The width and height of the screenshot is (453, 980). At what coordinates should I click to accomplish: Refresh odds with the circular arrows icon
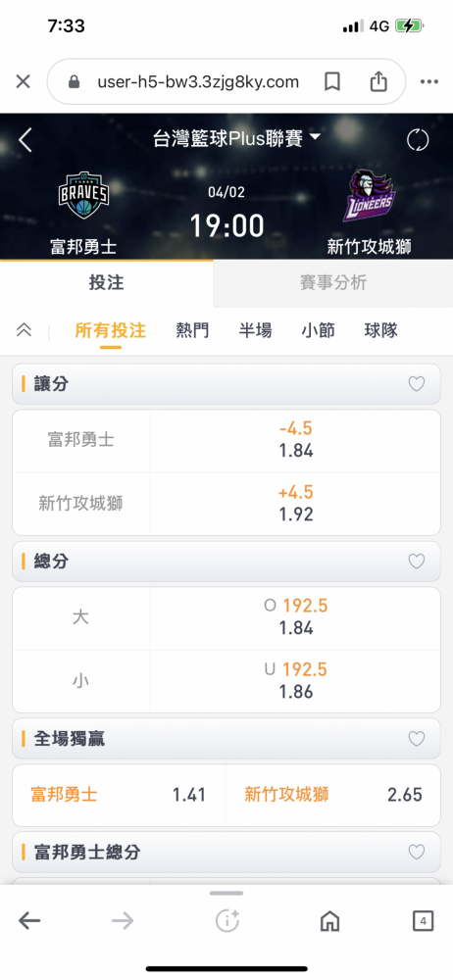click(418, 140)
